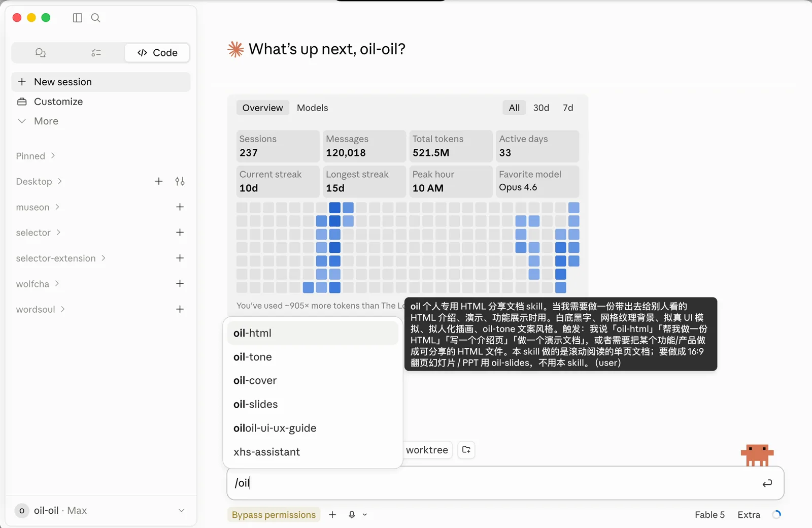Expand the selector project

(39, 233)
